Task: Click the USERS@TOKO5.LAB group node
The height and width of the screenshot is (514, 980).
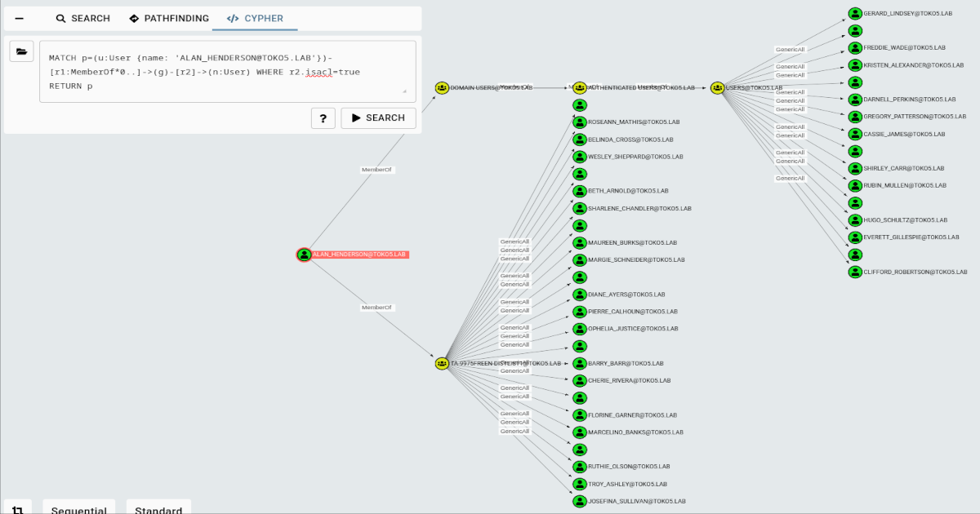Action: coord(717,86)
